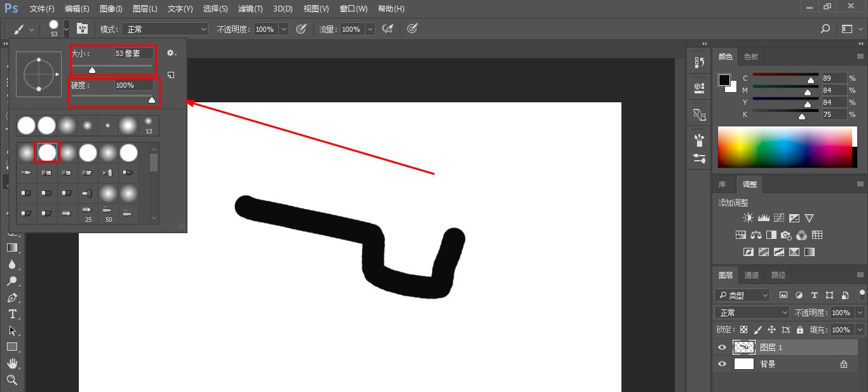868x392 pixels.
Task: Open the 模式 blend mode dropdown
Action: point(166,29)
